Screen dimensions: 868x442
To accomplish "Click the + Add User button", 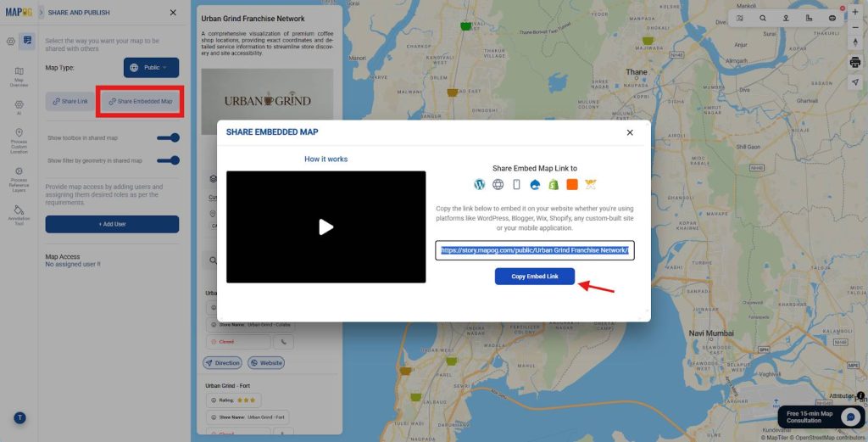I will tap(113, 224).
